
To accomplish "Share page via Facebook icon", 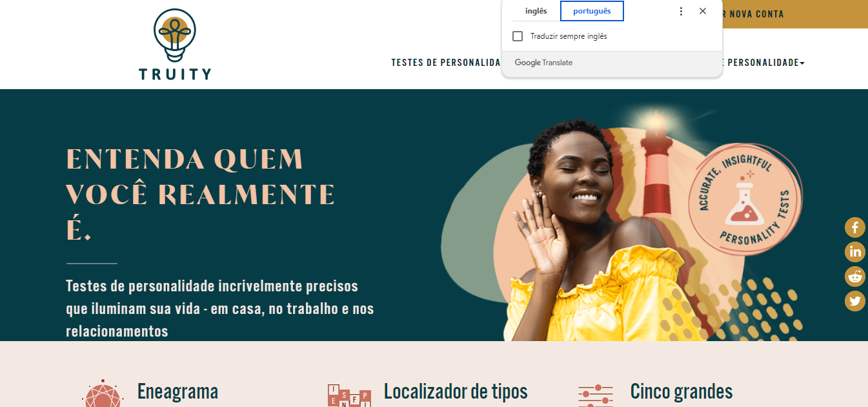I will 855,227.
